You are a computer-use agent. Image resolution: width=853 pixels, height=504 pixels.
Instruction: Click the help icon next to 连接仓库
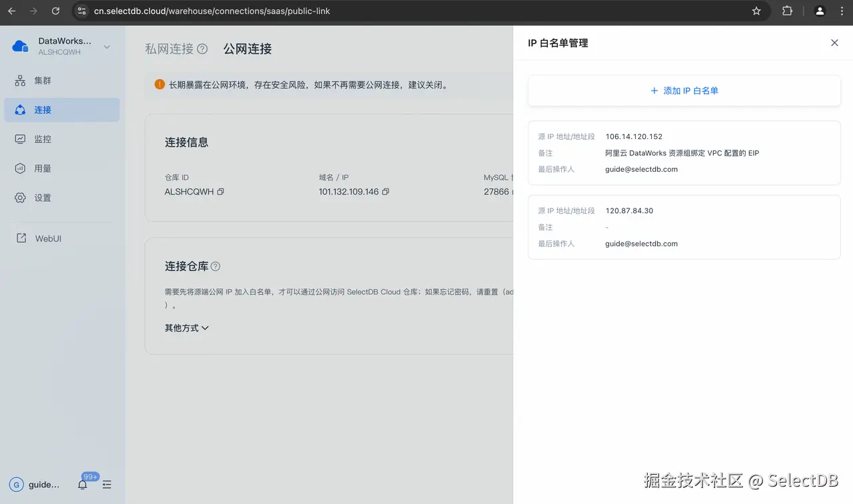(215, 266)
